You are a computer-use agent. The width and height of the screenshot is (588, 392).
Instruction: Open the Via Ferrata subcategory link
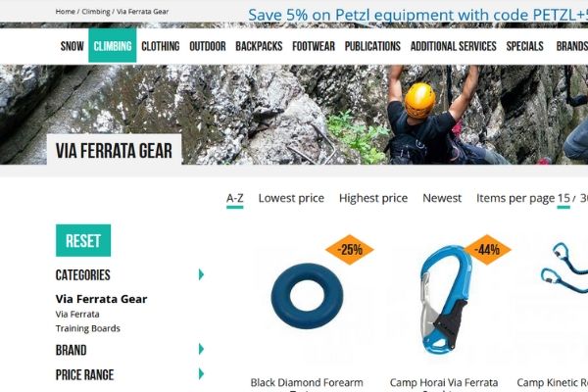coord(77,314)
